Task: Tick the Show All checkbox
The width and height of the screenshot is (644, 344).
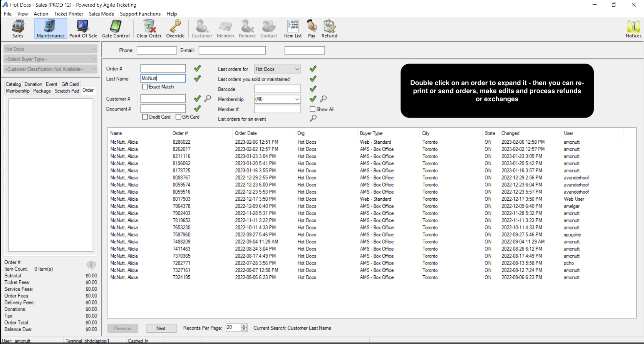Action: tap(312, 109)
